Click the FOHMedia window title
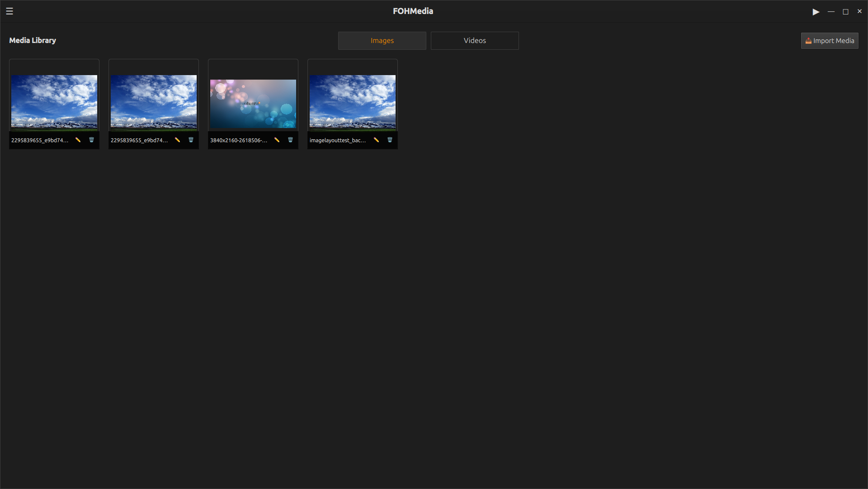 tap(413, 11)
